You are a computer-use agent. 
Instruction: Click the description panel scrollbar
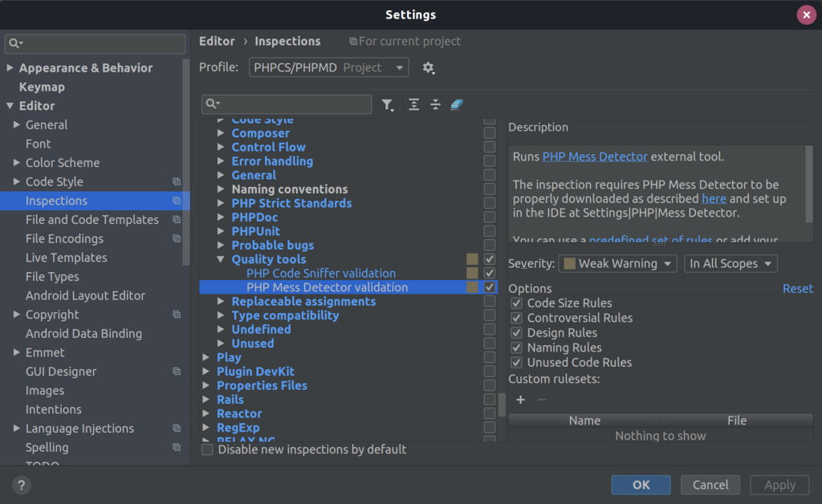tap(809, 185)
